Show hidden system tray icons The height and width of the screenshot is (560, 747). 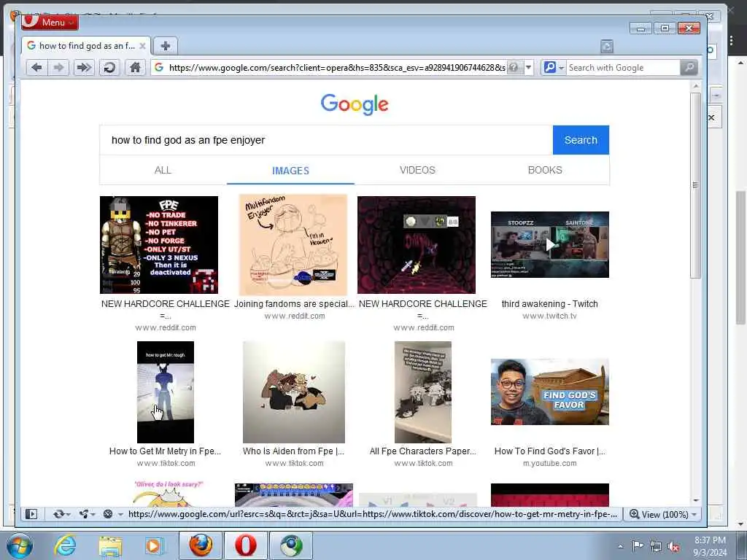tap(620, 546)
